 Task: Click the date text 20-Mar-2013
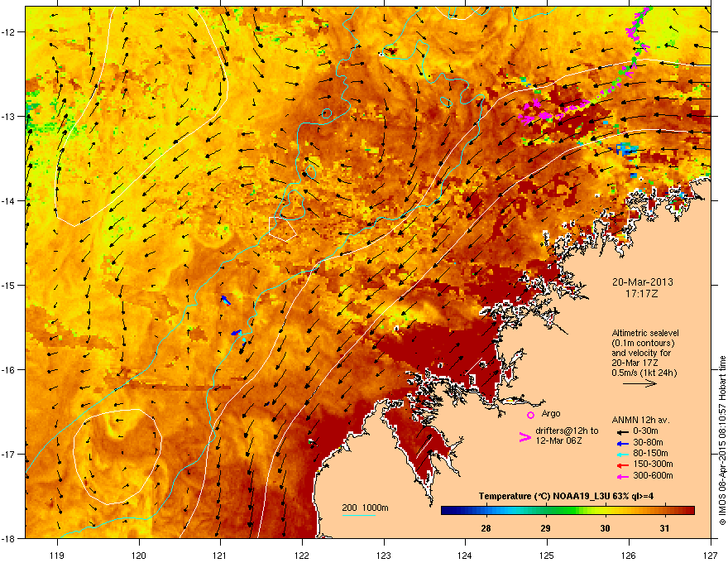point(642,282)
